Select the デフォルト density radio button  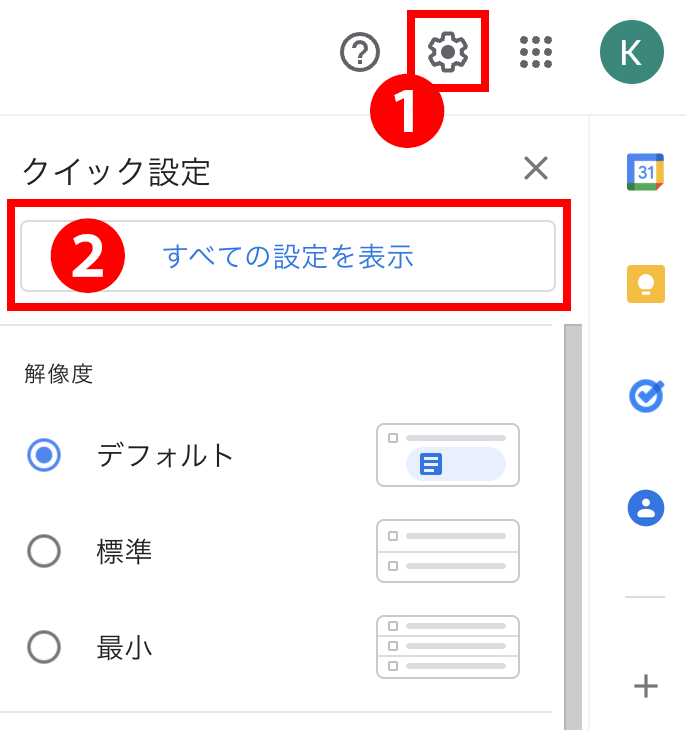point(44,455)
